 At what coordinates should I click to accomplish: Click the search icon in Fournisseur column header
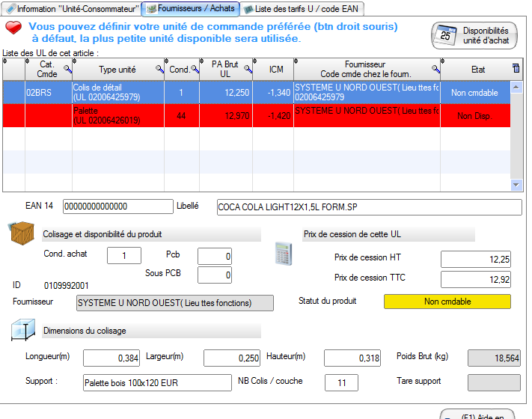click(435, 69)
